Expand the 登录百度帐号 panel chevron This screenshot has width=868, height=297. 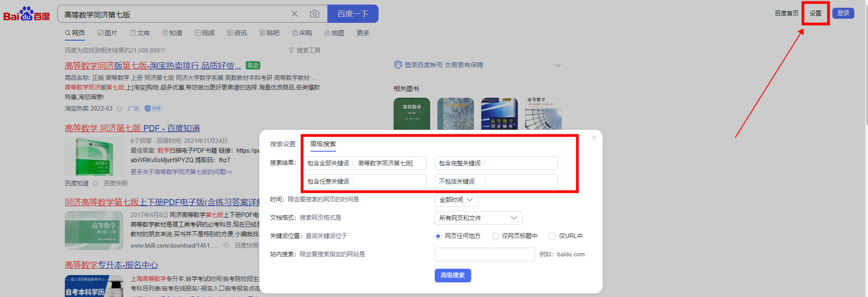click(x=558, y=65)
